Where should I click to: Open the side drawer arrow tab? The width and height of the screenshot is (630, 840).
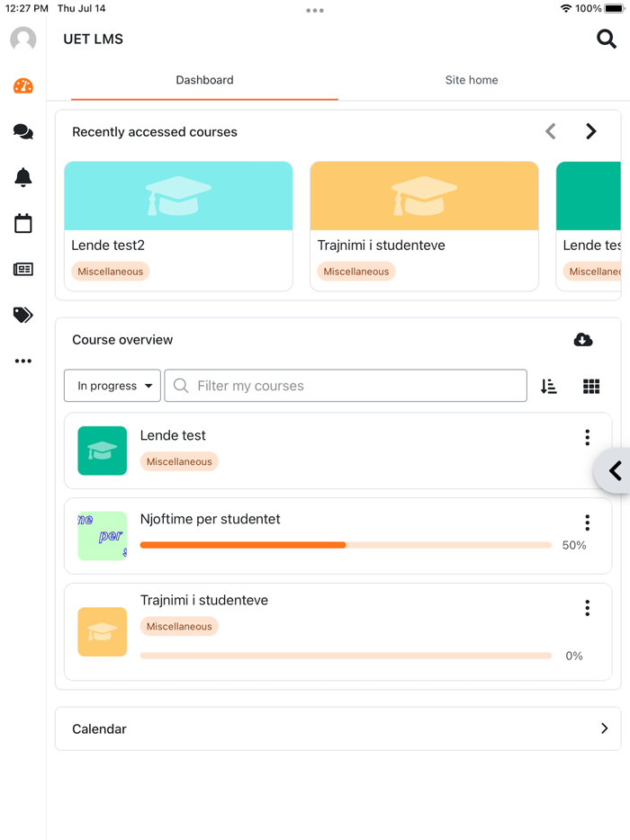[613, 471]
